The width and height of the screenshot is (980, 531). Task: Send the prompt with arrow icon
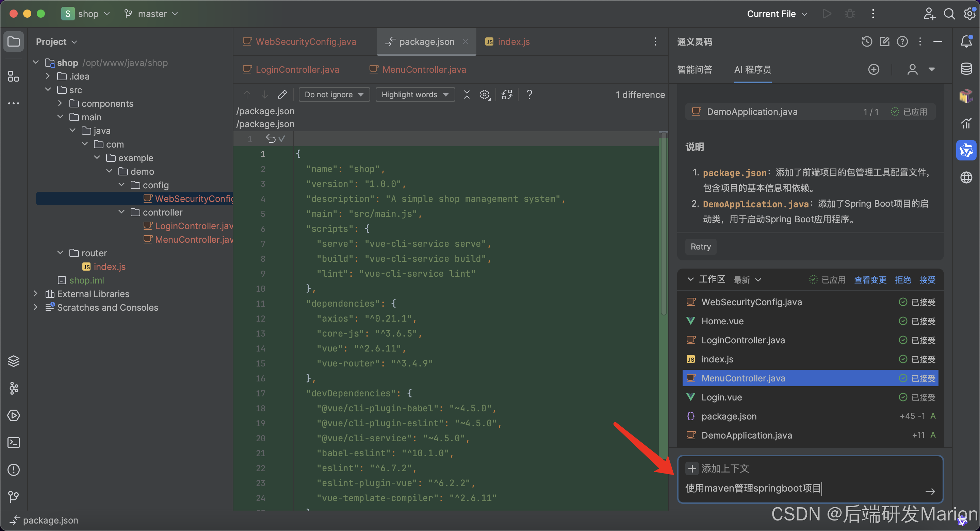930,492
